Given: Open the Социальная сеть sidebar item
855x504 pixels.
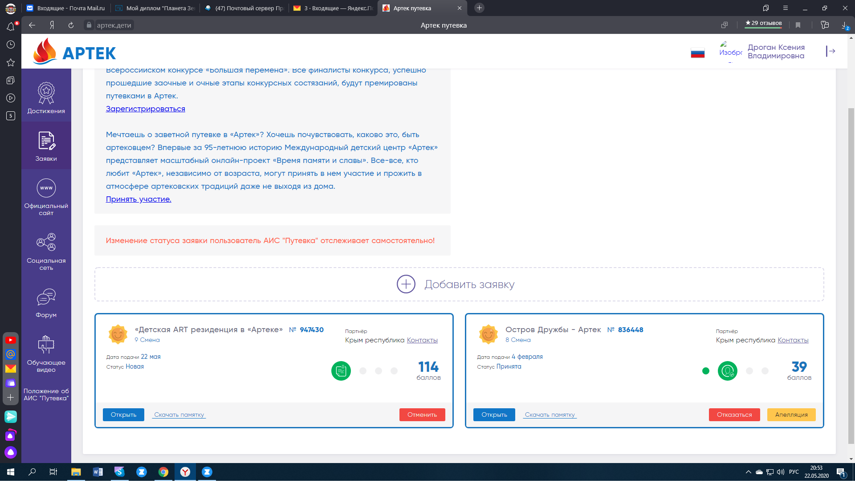Looking at the screenshot, I should pos(46,251).
